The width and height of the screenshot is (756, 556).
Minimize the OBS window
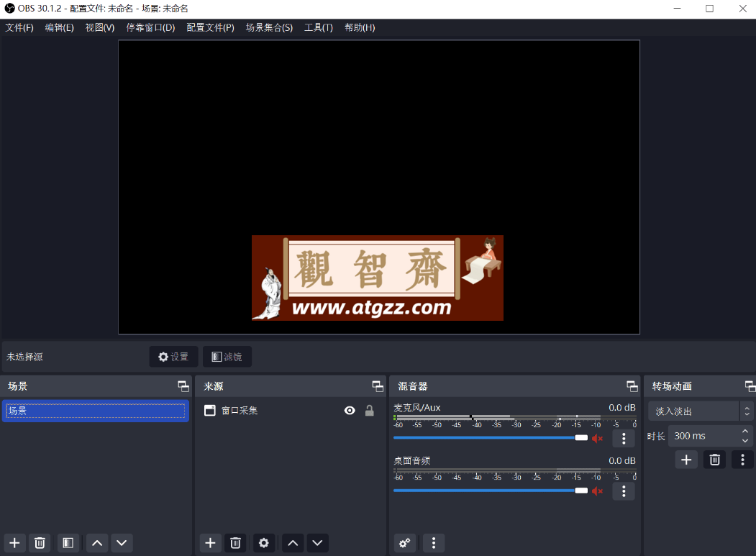[677, 8]
